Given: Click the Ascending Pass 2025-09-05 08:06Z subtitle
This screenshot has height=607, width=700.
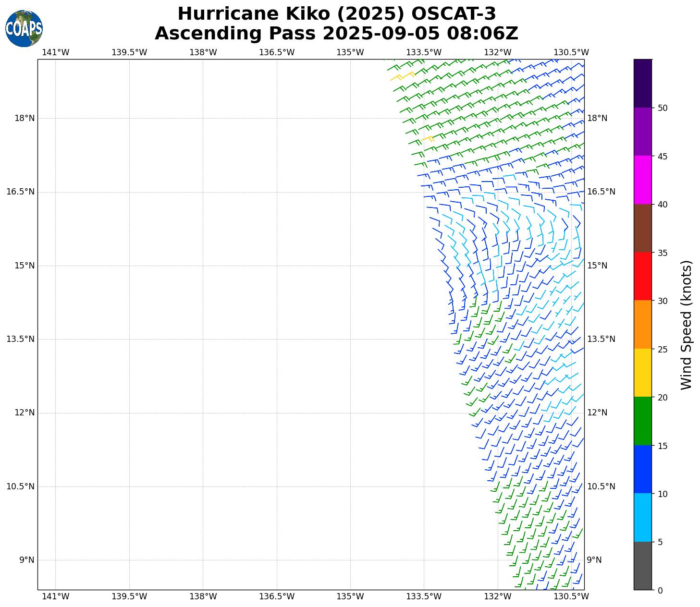Looking at the screenshot, I should tap(336, 34).
